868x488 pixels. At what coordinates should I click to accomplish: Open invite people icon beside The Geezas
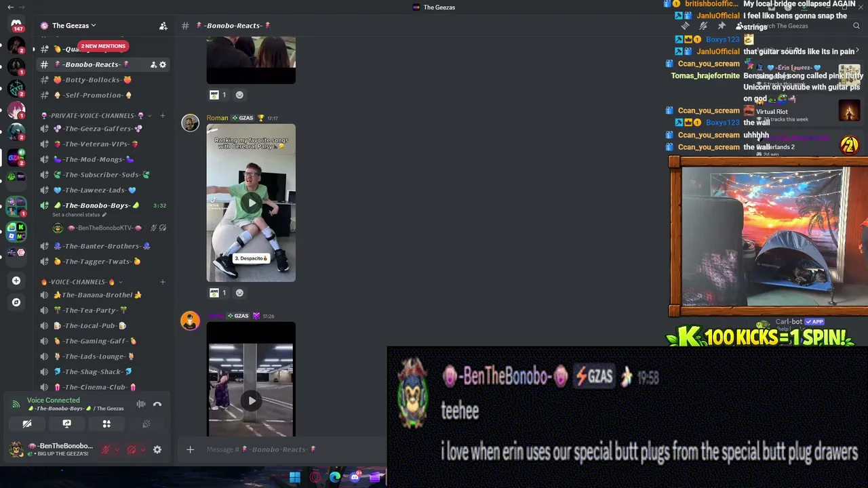[163, 26]
